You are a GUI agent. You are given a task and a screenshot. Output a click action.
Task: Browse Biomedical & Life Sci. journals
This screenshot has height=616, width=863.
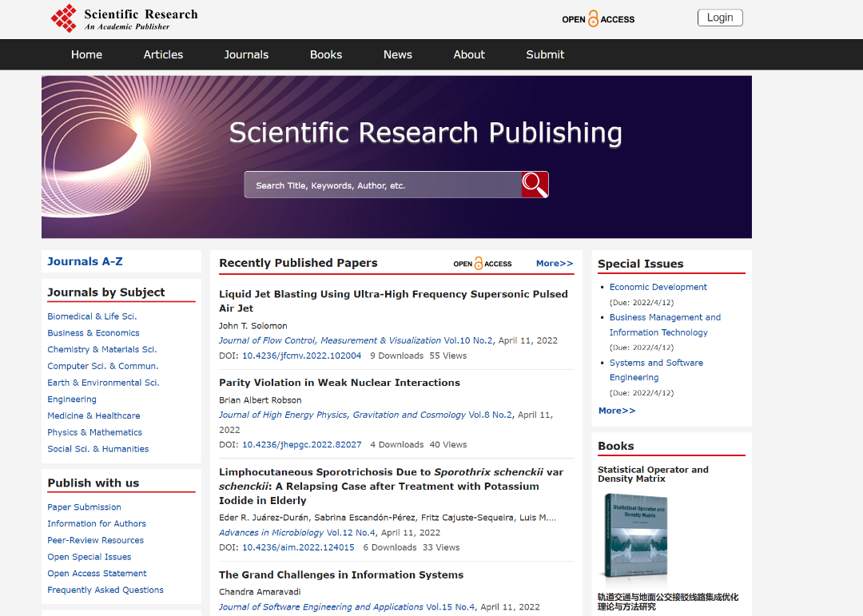tap(92, 316)
